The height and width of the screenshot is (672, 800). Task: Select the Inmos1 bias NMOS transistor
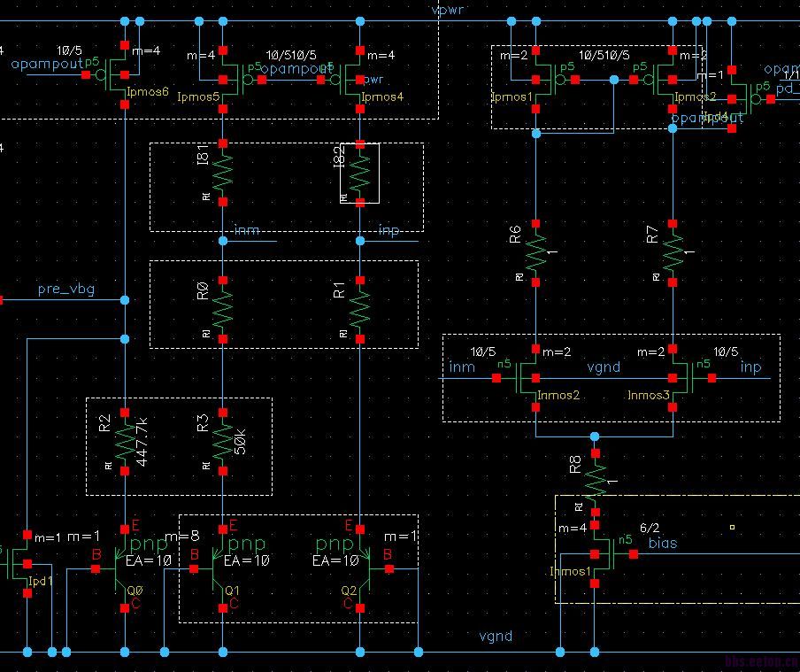pyautogui.click(x=602, y=554)
